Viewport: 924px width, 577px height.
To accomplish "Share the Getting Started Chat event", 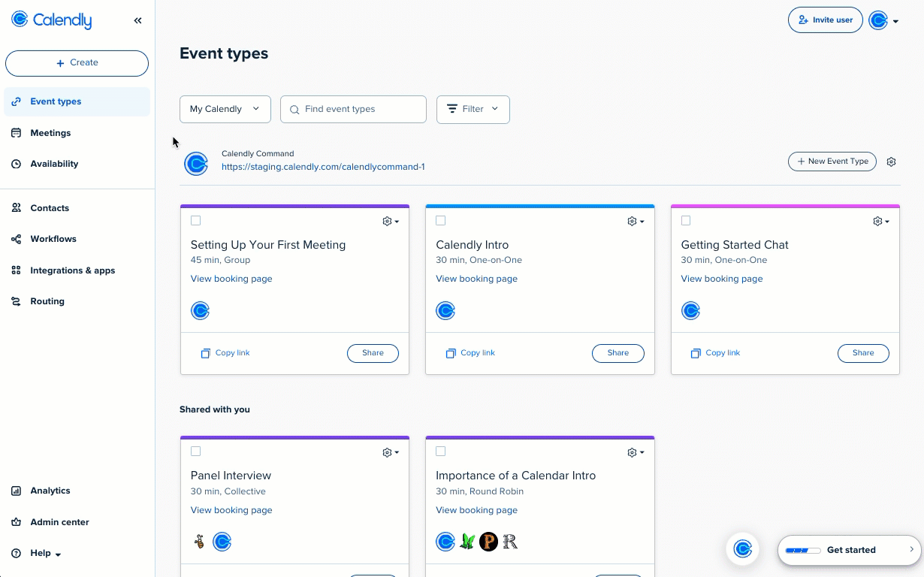I will pyautogui.click(x=863, y=353).
